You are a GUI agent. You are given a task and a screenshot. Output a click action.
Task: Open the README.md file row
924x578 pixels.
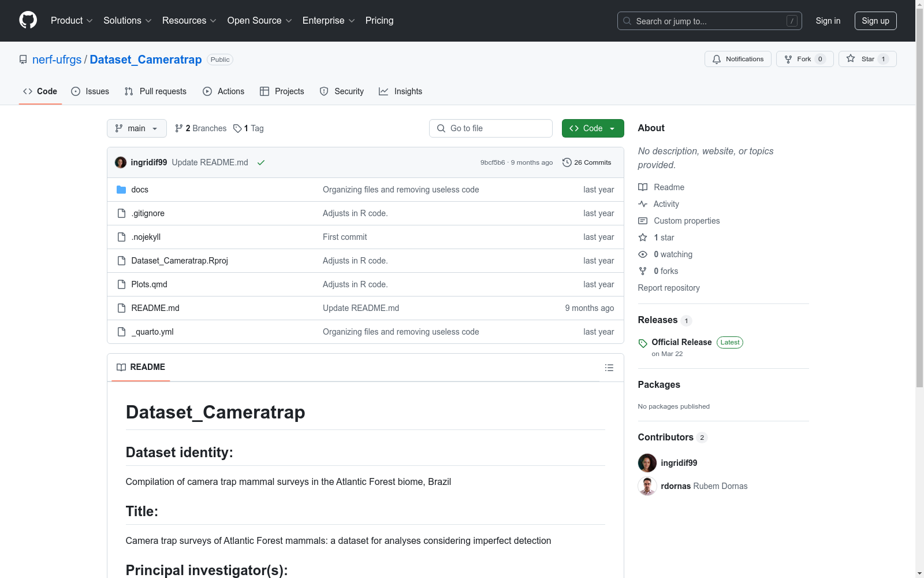pos(366,308)
